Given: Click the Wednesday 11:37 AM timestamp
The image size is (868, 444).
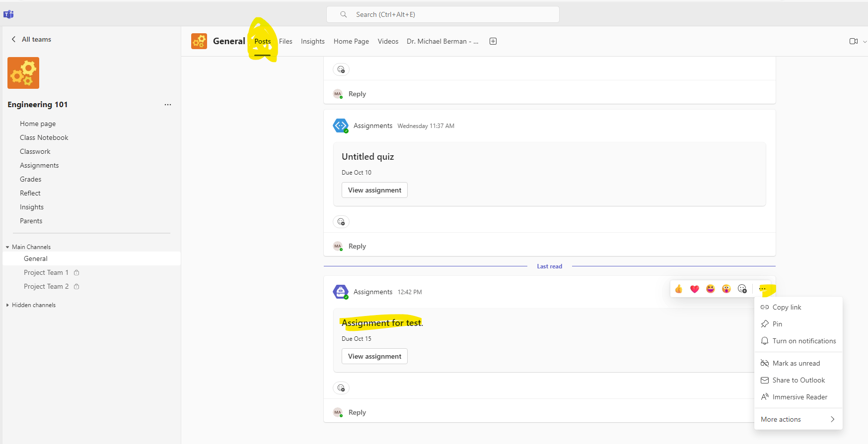Looking at the screenshot, I should click(x=426, y=126).
